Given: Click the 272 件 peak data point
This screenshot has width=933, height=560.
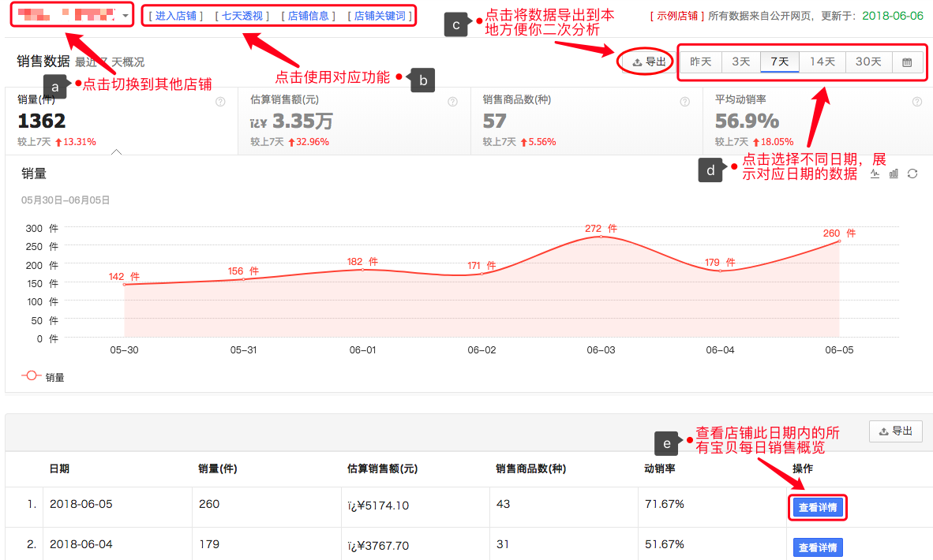Looking at the screenshot, I should [x=601, y=237].
